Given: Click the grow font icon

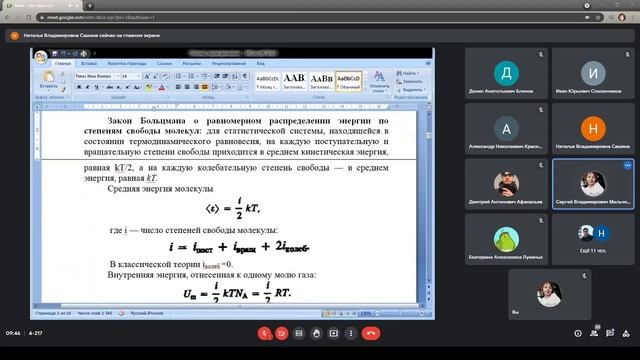Looking at the screenshot, I should [x=147, y=76].
